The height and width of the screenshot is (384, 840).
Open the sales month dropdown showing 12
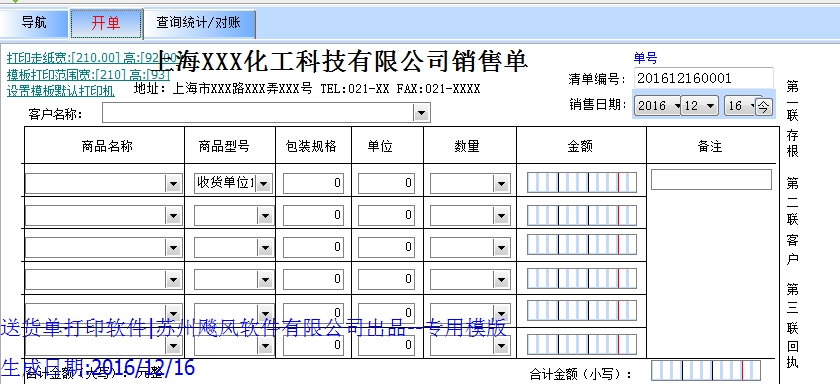(x=700, y=106)
